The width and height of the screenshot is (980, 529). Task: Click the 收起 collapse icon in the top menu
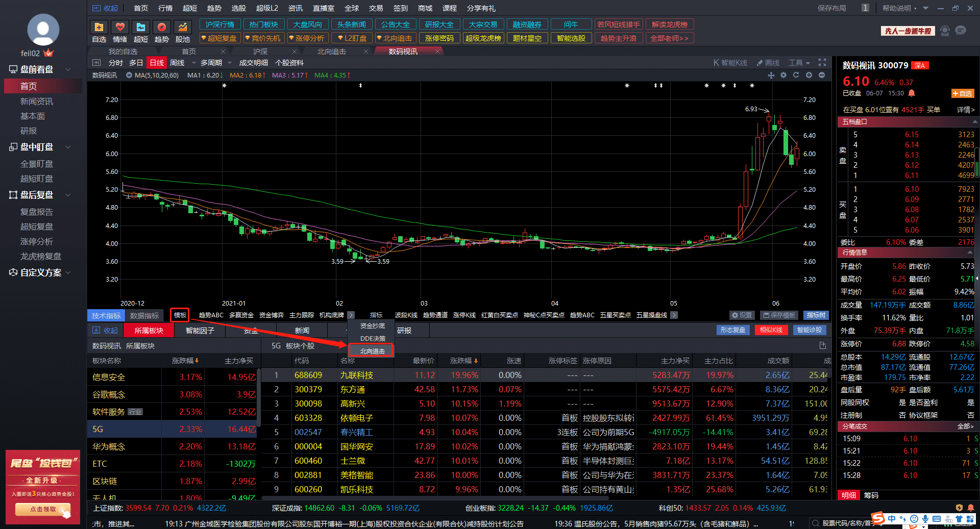(106, 8)
